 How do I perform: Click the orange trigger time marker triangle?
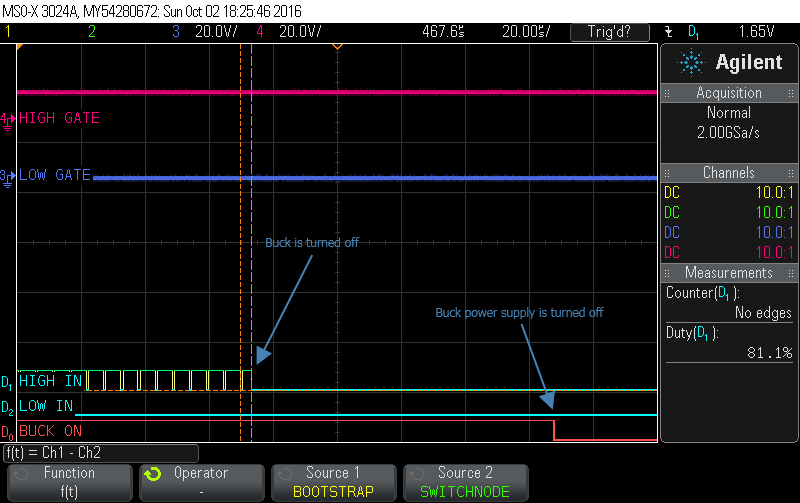coord(337,47)
